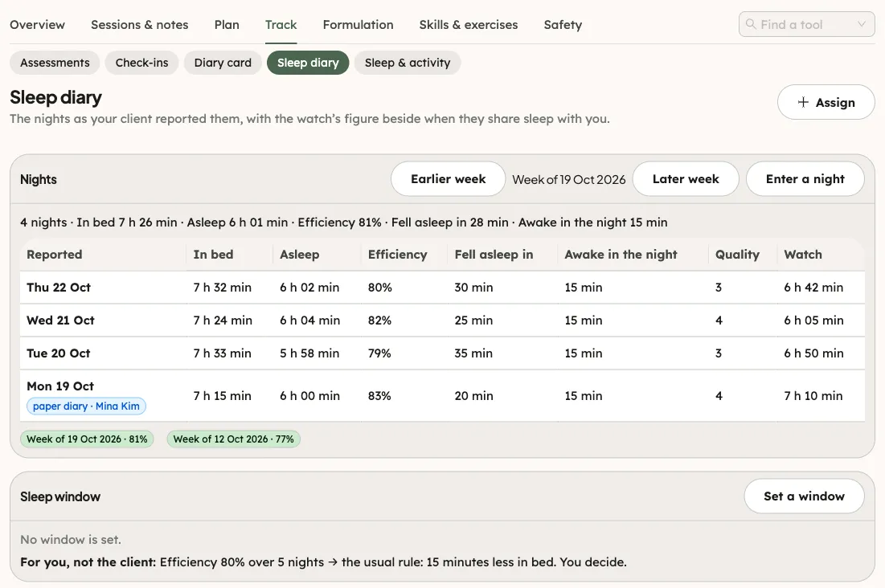Click the 5 h 58 min asleep value
885x588 pixels.
(309, 353)
